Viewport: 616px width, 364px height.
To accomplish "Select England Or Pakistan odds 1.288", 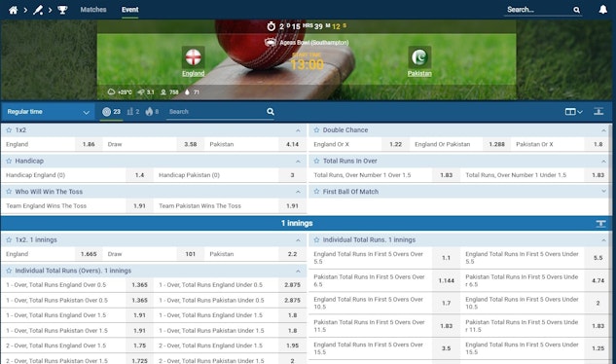I will click(x=496, y=144).
